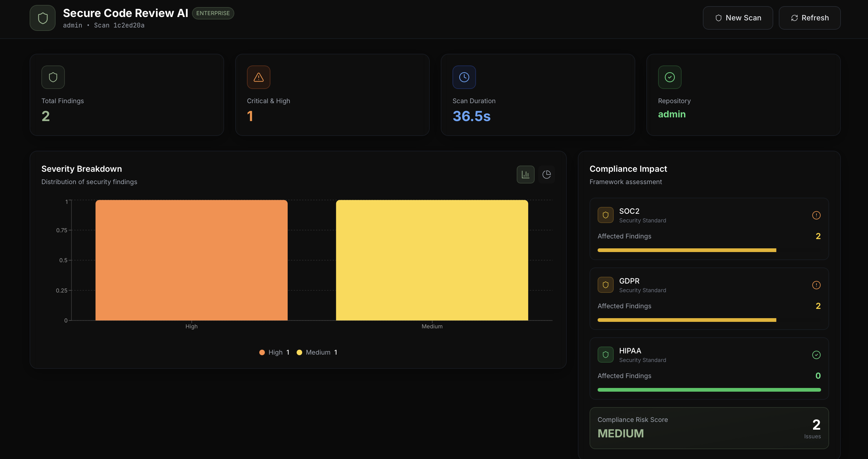Switch to pie chart view

pyautogui.click(x=546, y=174)
